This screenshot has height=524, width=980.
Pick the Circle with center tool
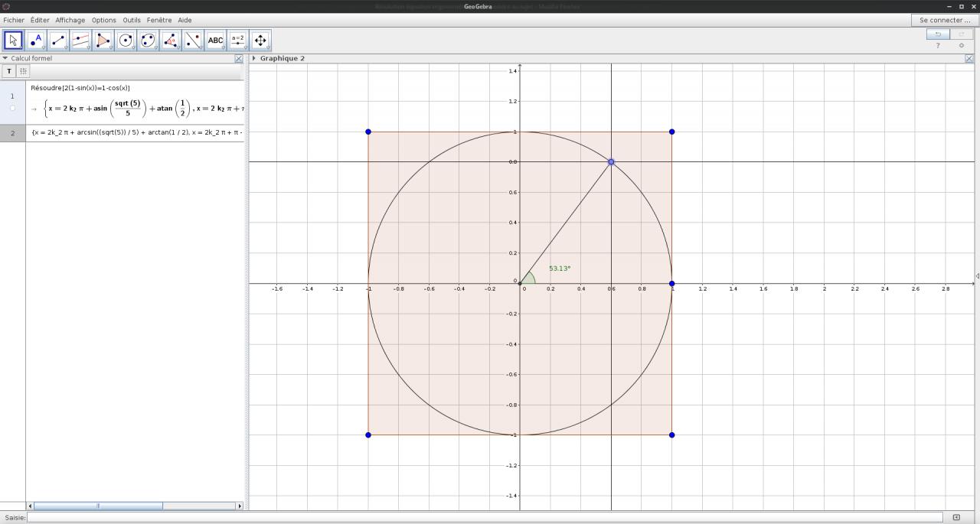126,41
